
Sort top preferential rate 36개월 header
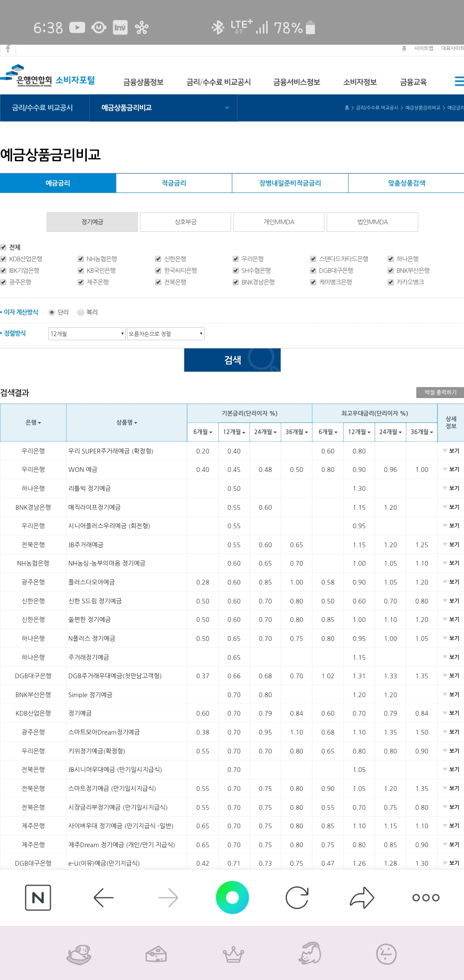tap(421, 432)
